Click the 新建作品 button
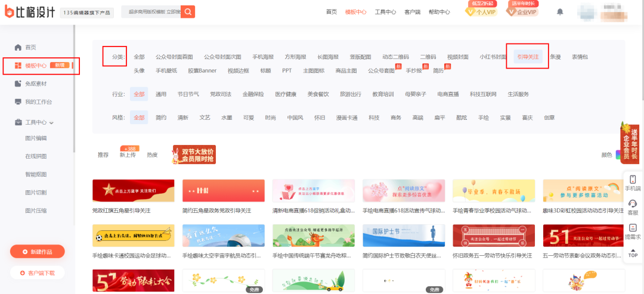This screenshot has width=644, height=294. pyautogui.click(x=38, y=252)
